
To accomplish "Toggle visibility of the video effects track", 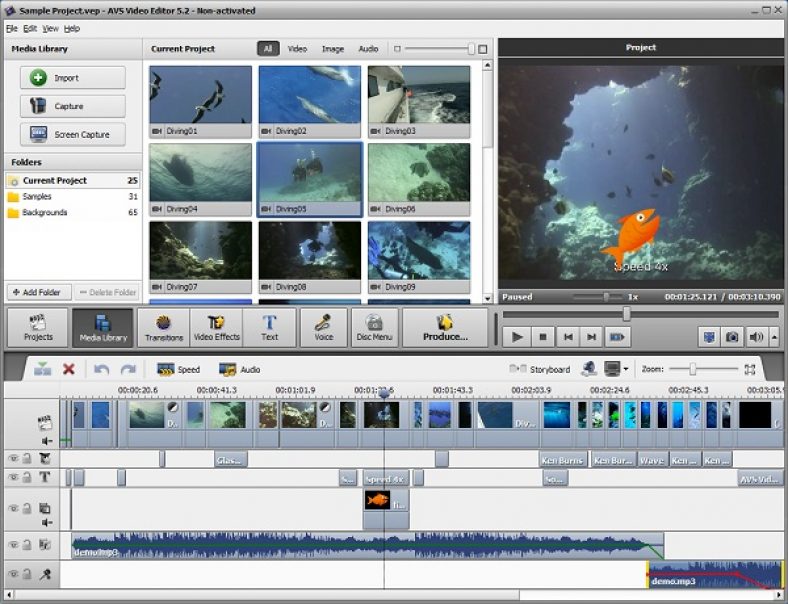I will (x=14, y=458).
